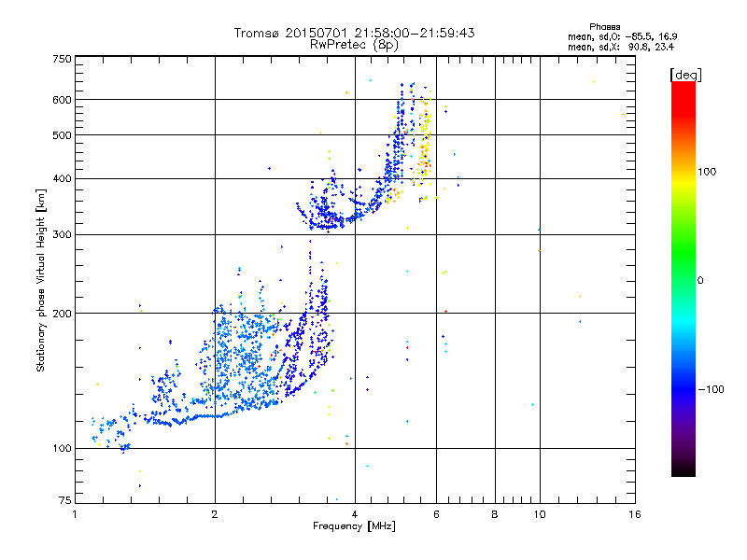The height and width of the screenshot is (560, 747).
Task: Click the 'Stationary phase Virtual Height [km]' axis title
Action: coord(41,281)
